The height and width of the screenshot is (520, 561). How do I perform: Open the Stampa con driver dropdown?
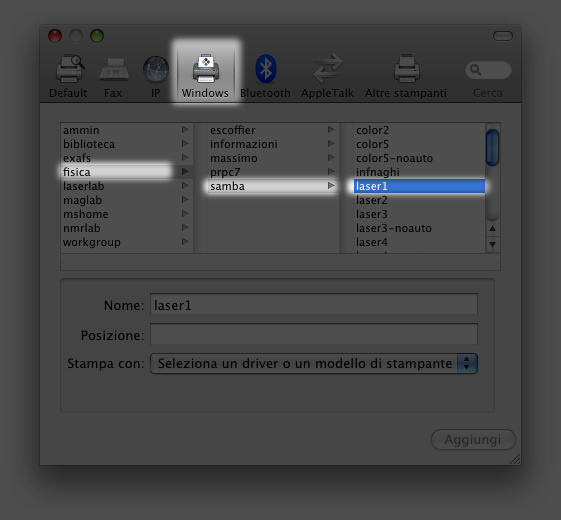pyautogui.click(x=314, y=364)
